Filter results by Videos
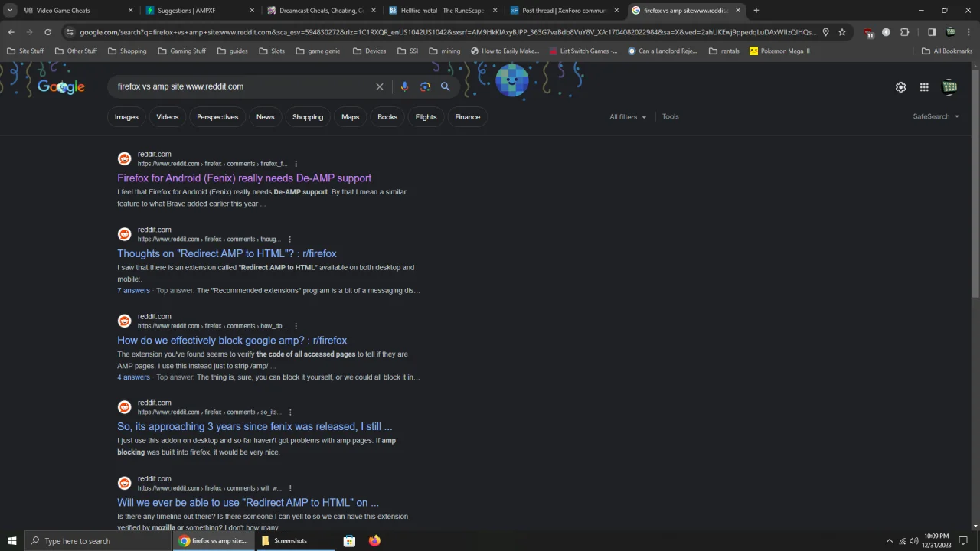This screenshot has height=551, width=980. click(x=167, y=117)
